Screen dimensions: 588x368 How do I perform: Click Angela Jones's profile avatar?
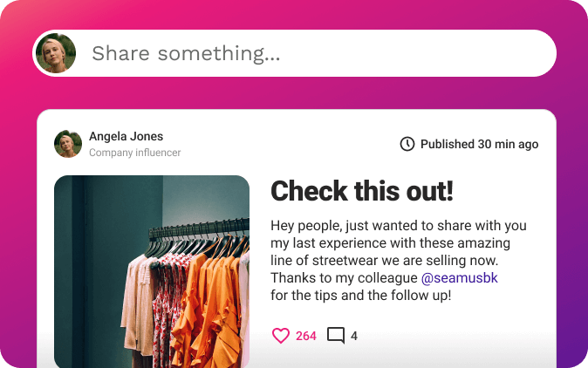click(x=68, y=144)
